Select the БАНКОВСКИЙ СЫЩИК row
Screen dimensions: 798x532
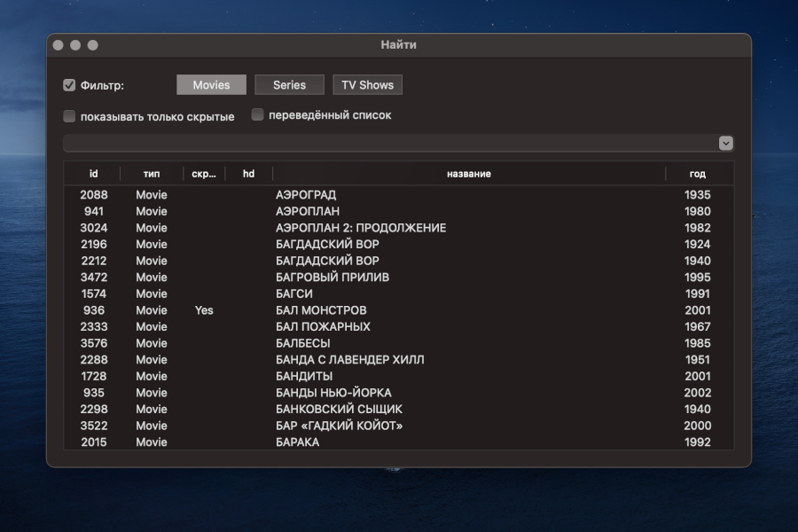(x=399, y=409)
